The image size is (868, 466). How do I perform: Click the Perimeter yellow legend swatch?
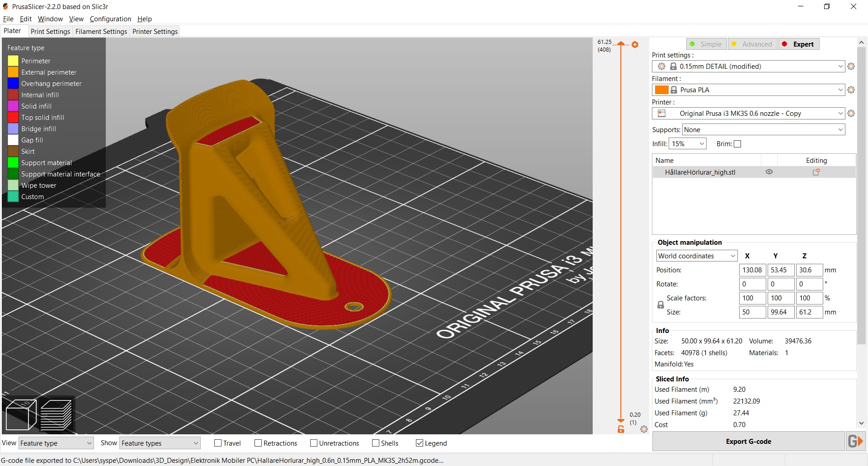13,61
